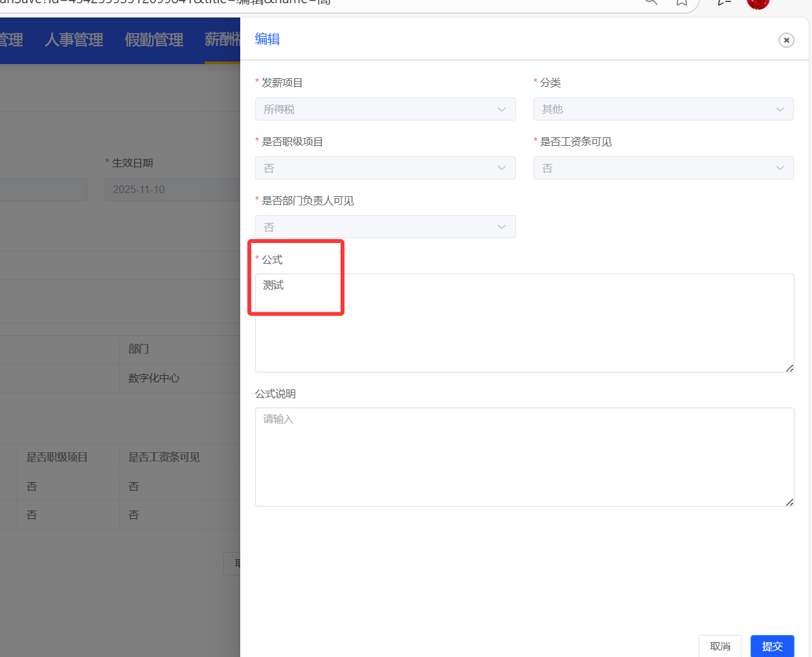Grab the resize handle of 公式说明 textarea

(x=789, y=502)
